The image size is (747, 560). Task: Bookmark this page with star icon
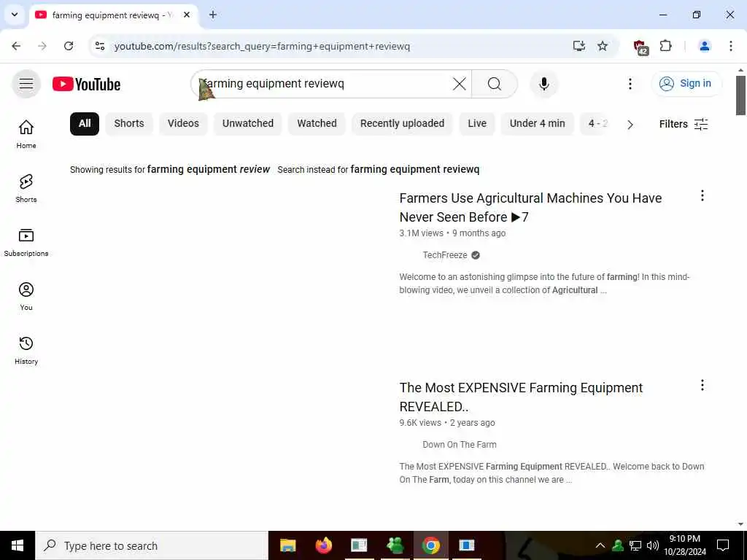pos(603,46)
